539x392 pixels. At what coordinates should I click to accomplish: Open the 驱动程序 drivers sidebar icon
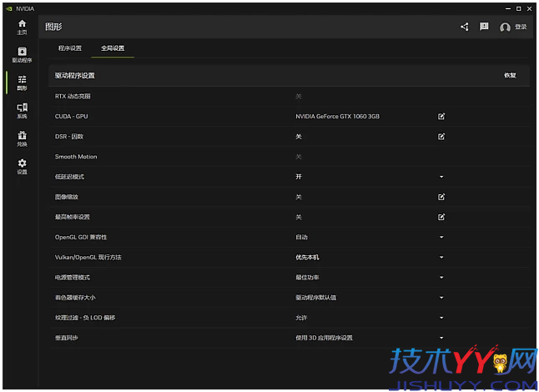pos(22,55)
